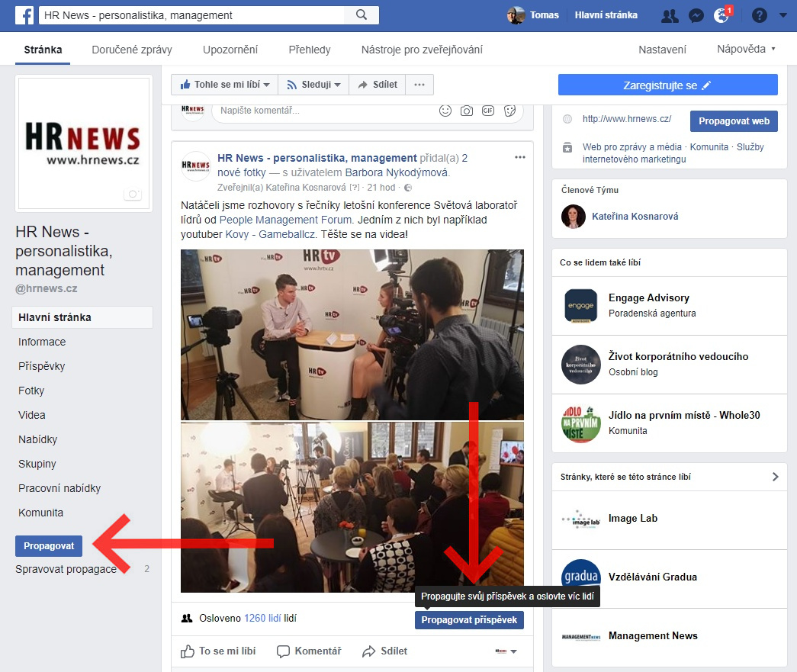797x672 pixels.
Task: Open the page actions three-dot button
Action: [419, 85]
